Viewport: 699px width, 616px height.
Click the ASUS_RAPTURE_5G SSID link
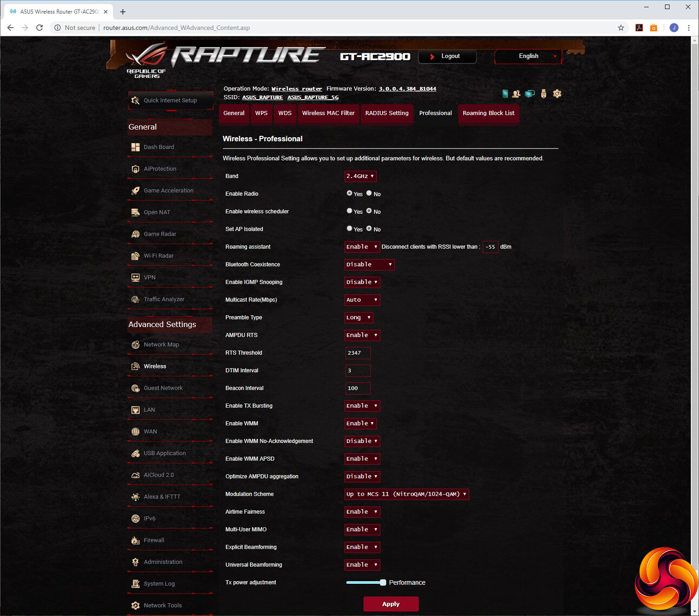click(313, 97)
